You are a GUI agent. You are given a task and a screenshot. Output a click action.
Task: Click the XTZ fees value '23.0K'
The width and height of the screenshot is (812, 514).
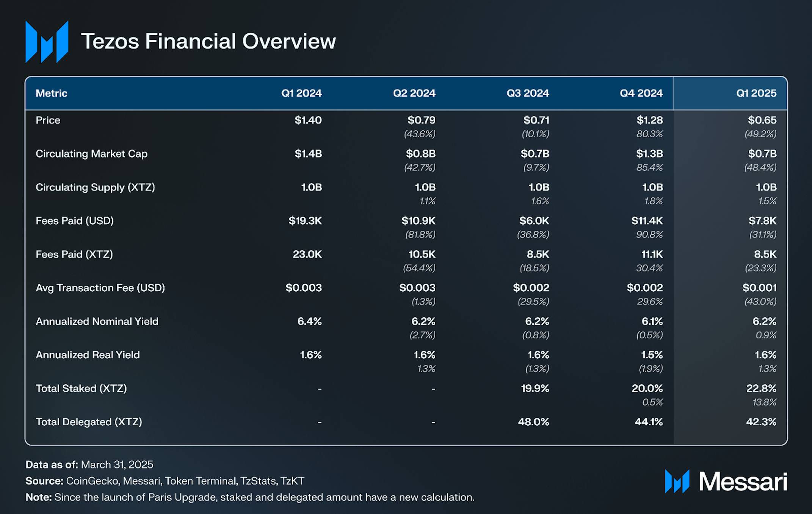point(307,254)
